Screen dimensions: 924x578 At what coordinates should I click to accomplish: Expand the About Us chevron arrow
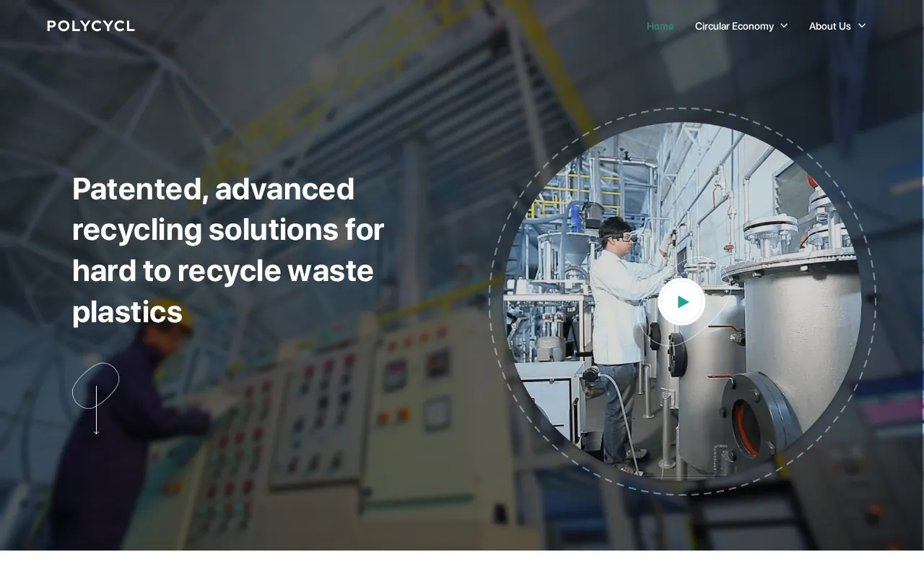point(861,26)
